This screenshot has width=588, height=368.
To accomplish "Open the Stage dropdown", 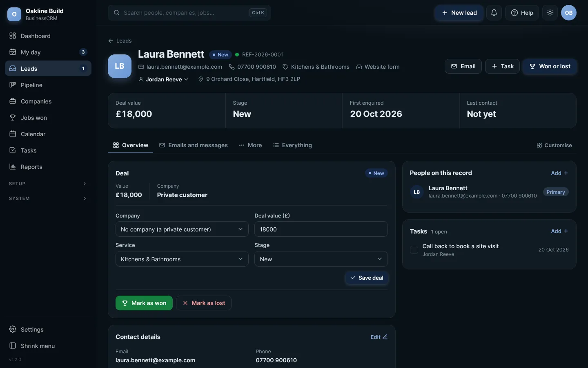I will click(321, 259).
